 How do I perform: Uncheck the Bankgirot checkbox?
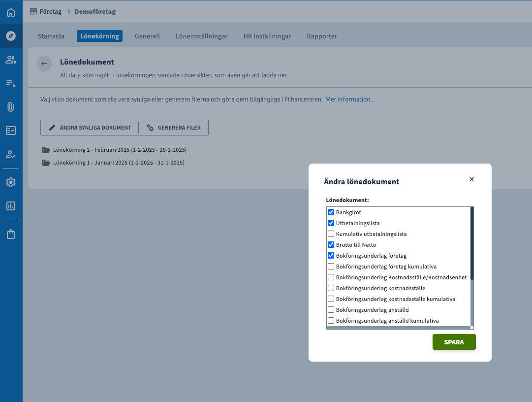click(331, 212)
